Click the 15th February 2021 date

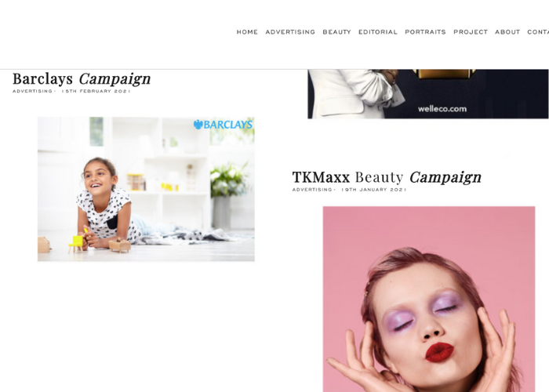(96, 91)
